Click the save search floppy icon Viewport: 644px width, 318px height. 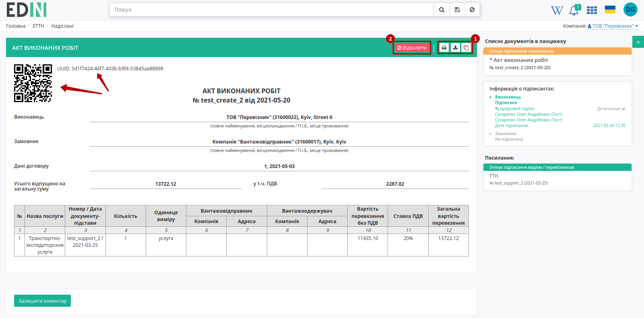click(457, 10)
